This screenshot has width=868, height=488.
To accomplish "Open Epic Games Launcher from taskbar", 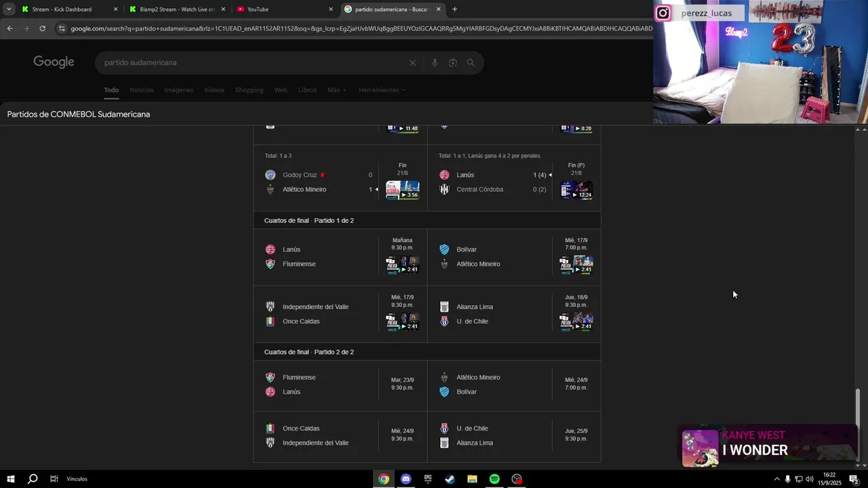I will click(428, 479).
